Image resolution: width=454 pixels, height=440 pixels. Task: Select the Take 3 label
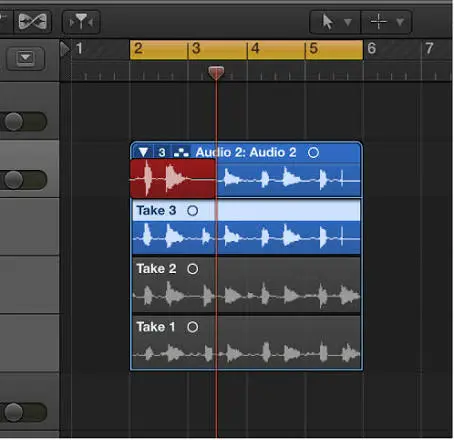156,210
